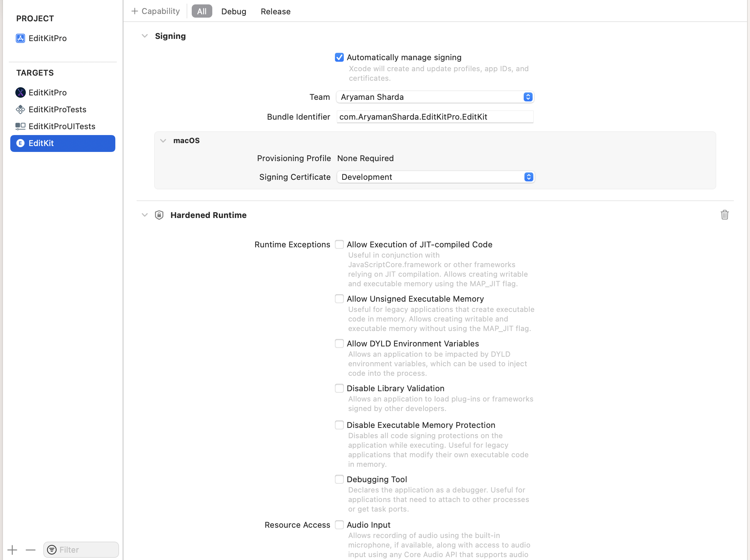Switch to the Debug tab

tap(234, 11)
